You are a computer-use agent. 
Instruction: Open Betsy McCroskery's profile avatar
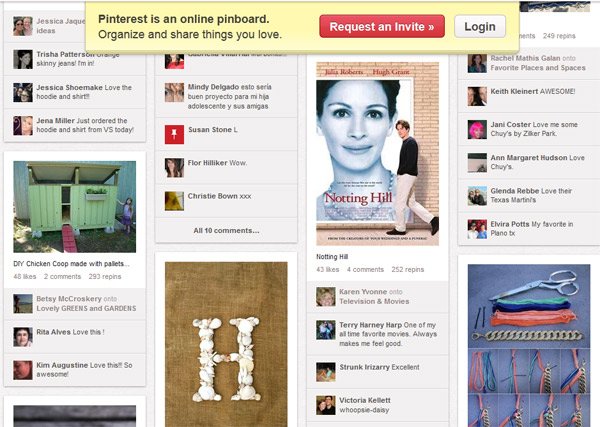[23, 304]
